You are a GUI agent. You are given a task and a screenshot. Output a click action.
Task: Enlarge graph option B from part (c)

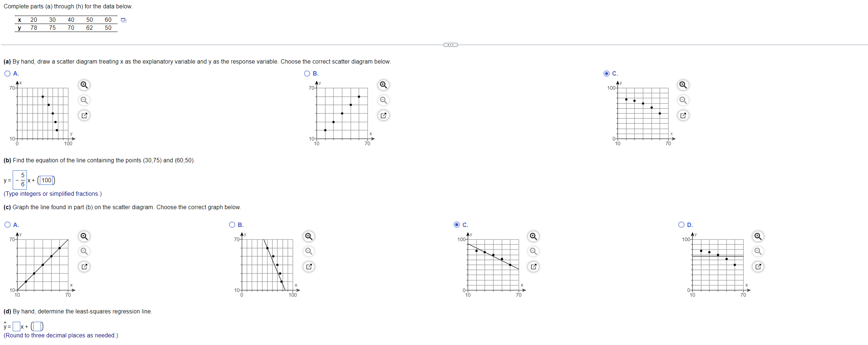click(308, 267)
